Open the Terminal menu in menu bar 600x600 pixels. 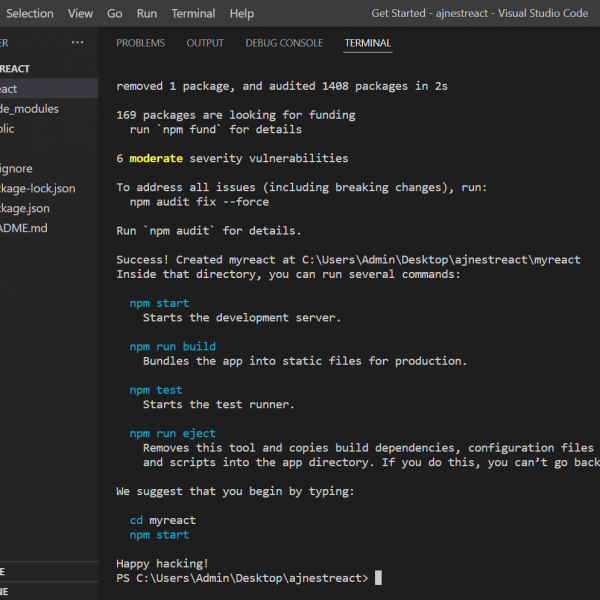click(x=193, y=14)
